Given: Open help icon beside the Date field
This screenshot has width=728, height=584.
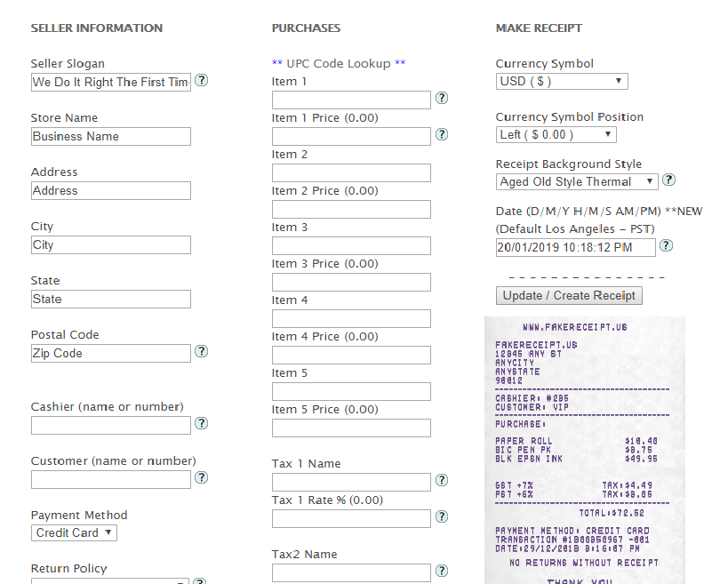Looking at the screenshot, I should coord(667,245).
